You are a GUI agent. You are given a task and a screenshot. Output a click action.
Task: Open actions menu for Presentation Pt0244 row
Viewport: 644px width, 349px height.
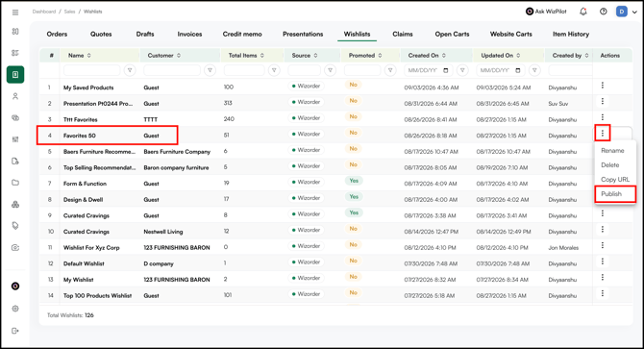pos(602,101)
